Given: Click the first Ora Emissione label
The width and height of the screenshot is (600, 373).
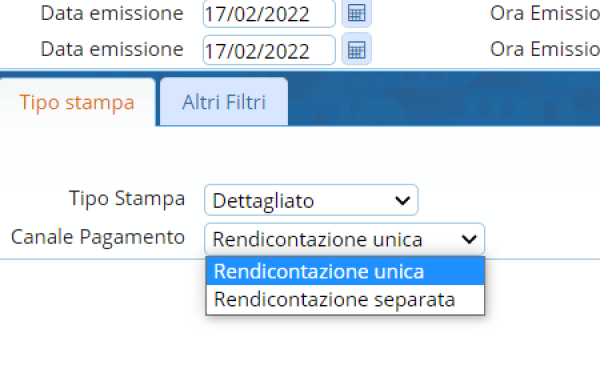Looking at the screenshot, I should pyautogui.click(x=545, y=13).
